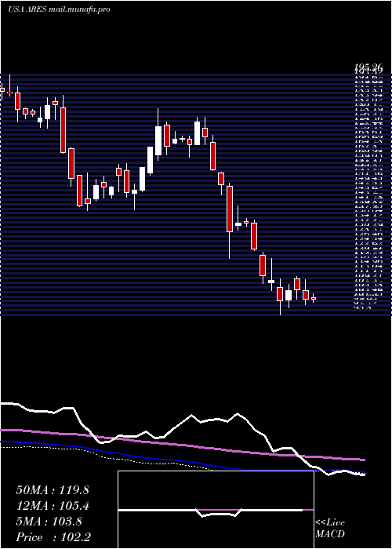Click the tallest red candle mid-chart
The height and width of the screenshot is (549, 392).
point(230,209)
